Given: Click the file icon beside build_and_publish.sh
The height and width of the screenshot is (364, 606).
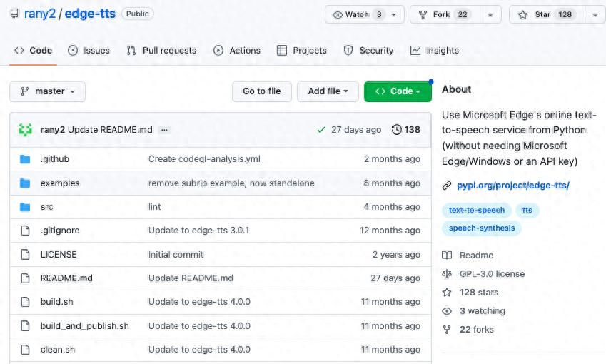Looking at the screenshot, I should (25, 326).
